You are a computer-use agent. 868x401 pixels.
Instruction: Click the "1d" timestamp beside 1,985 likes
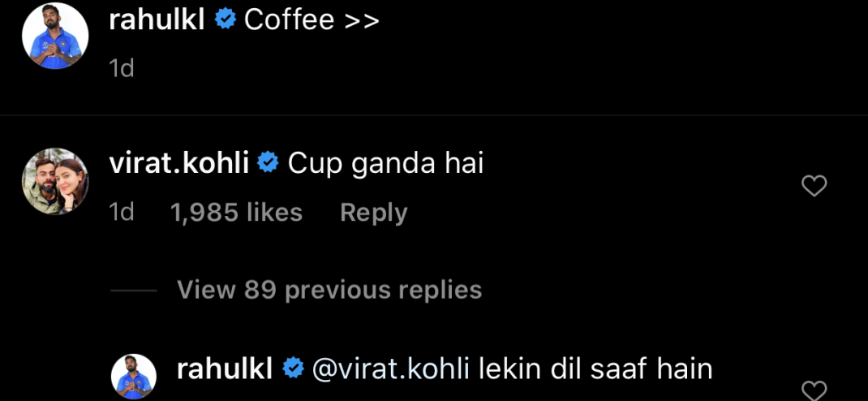[121, 213]
